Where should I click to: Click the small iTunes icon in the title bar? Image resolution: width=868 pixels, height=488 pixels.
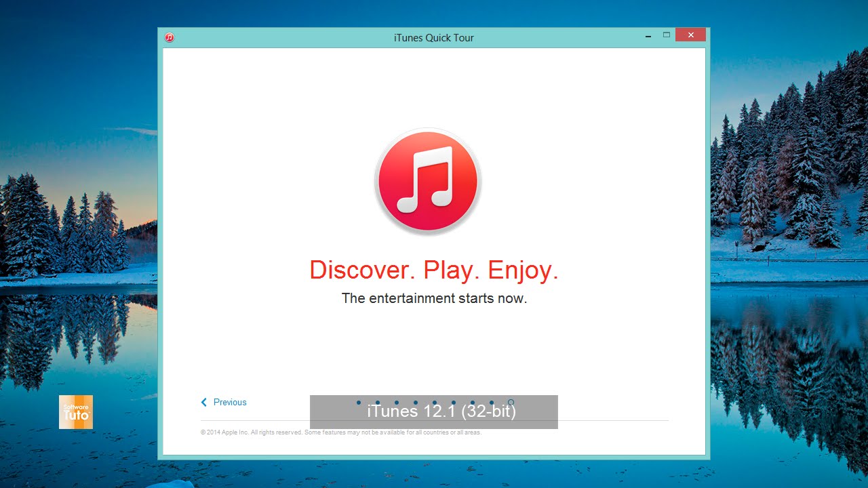pyautogui.click(x=170, y=37)
